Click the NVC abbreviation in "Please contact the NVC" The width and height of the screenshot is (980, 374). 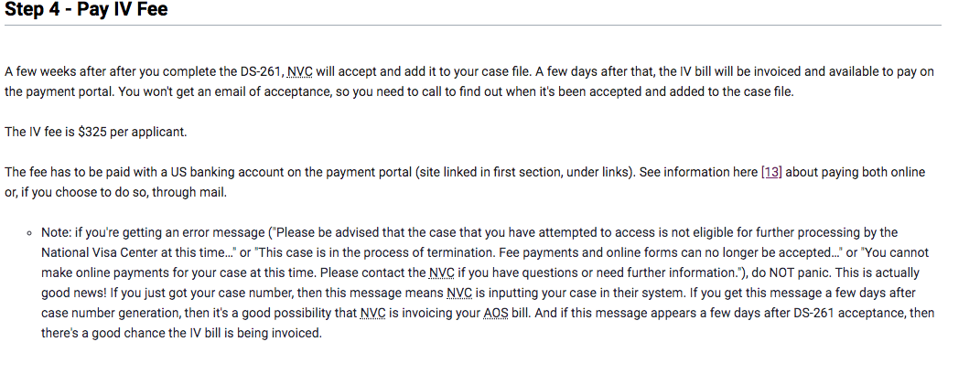pyautogui.click(x=441, y=272)
